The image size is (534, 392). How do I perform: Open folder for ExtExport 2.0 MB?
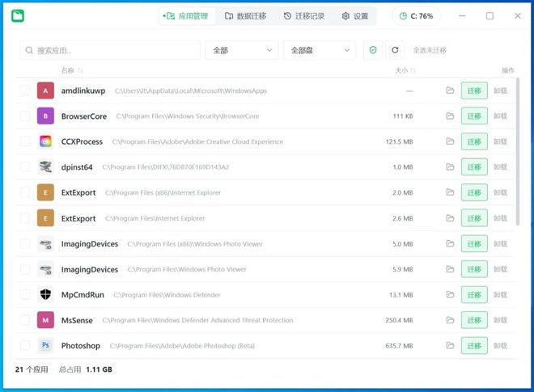(450, 192)
